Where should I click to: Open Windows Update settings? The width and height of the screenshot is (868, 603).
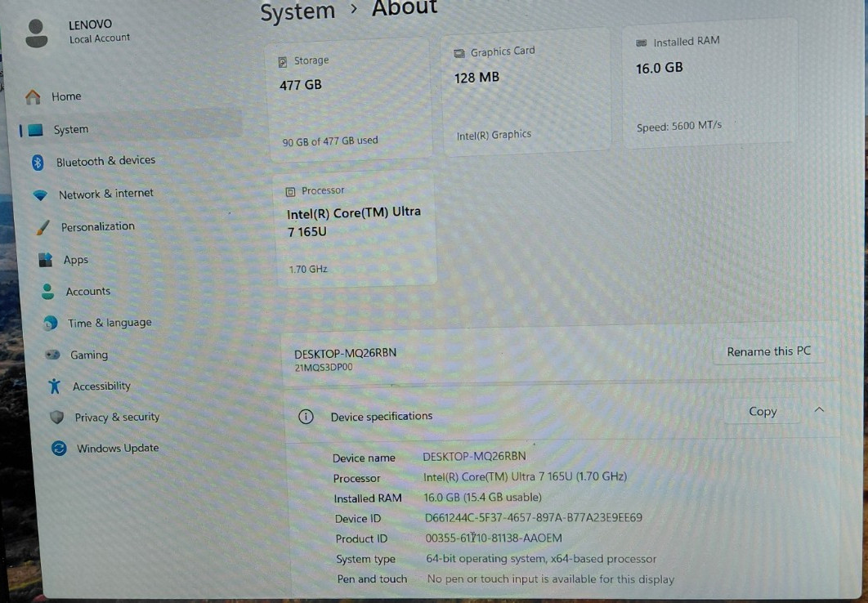click(118, 448)
